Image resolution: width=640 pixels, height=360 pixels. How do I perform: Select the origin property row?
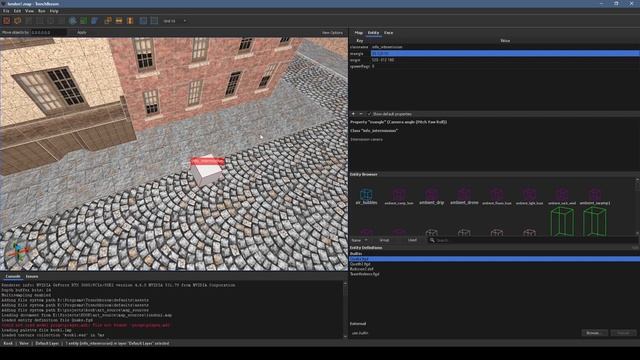(494, 60)
